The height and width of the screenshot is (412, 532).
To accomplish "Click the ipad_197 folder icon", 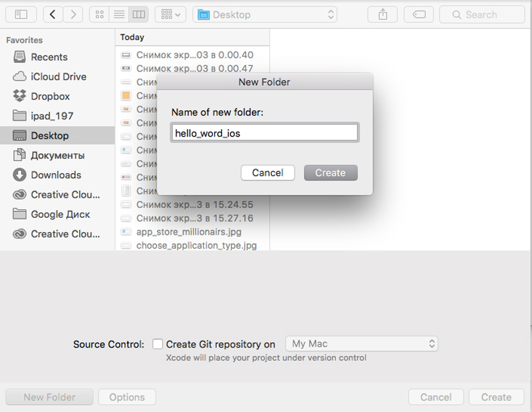I will pos(20,116).
